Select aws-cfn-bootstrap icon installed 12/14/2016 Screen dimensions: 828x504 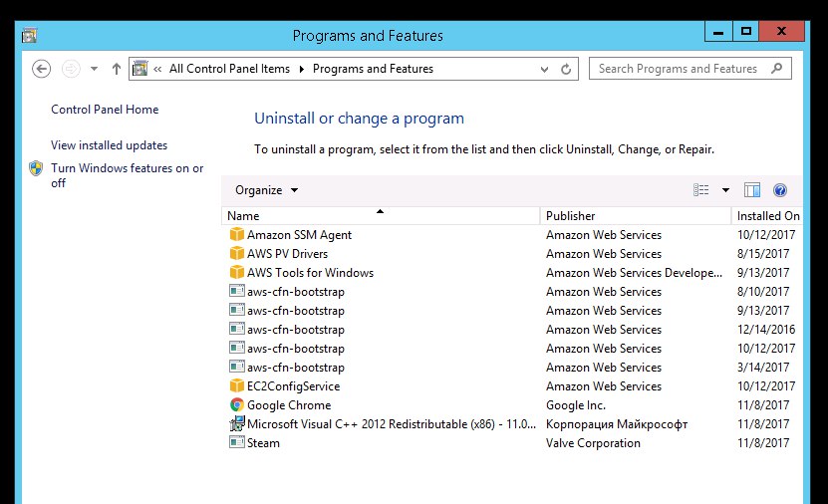coord(236,330)
